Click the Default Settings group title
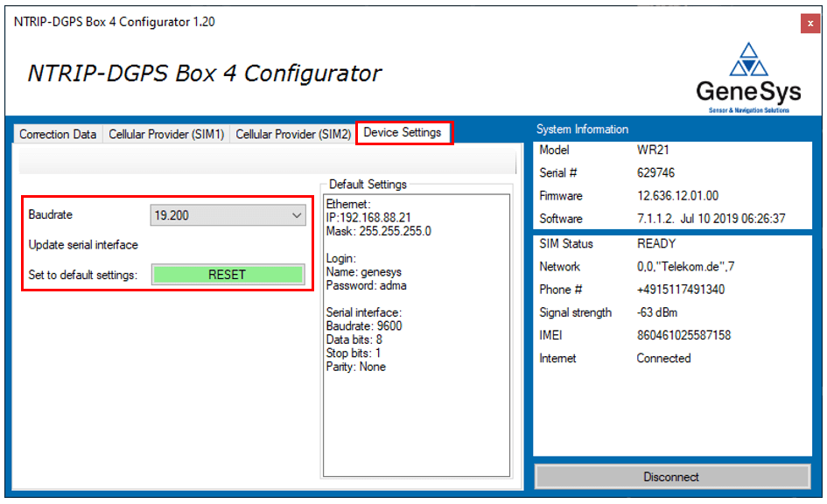 point(368,184)
